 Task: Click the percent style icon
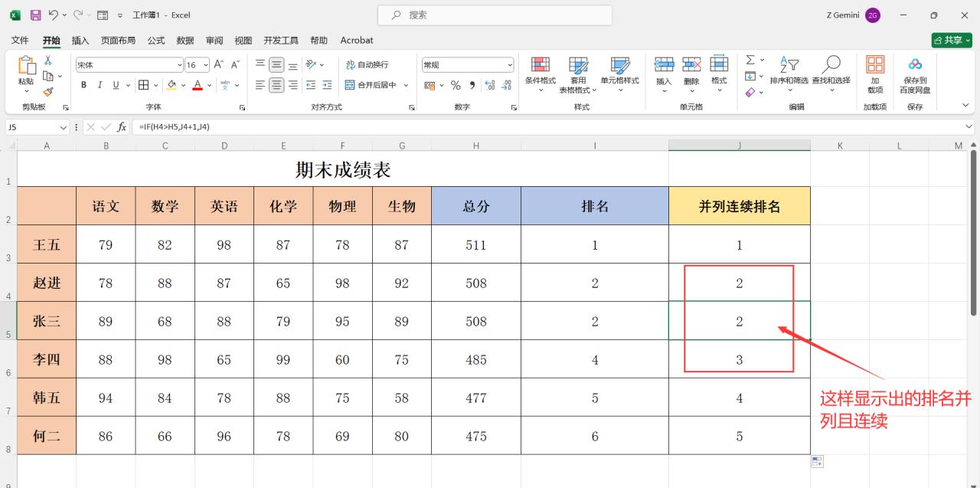[x=456, y=85]
